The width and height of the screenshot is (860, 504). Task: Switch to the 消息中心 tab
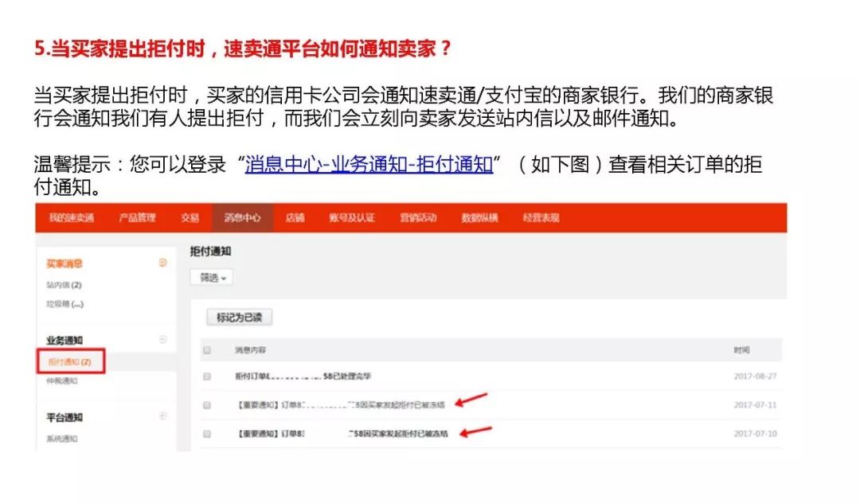click(243, 217)
